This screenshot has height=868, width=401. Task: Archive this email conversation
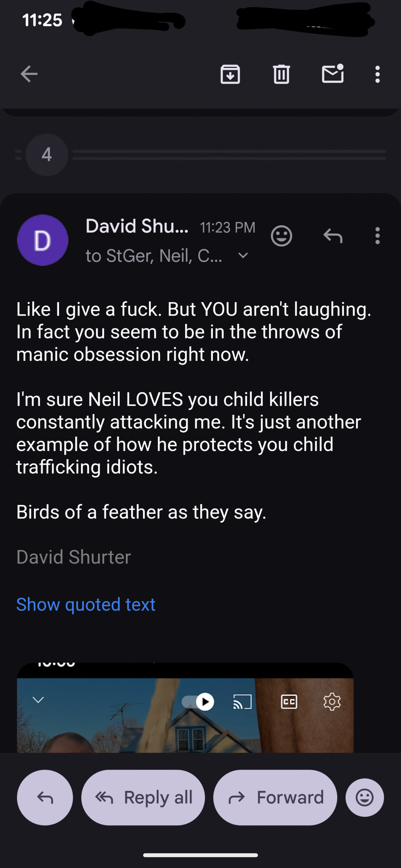[230, 74]
